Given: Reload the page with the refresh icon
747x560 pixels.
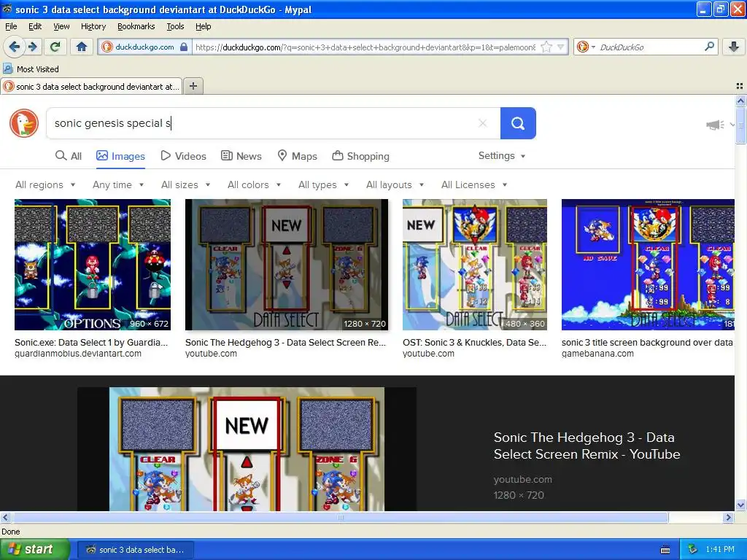Looking at the screenshot, I should click(55, 47).
